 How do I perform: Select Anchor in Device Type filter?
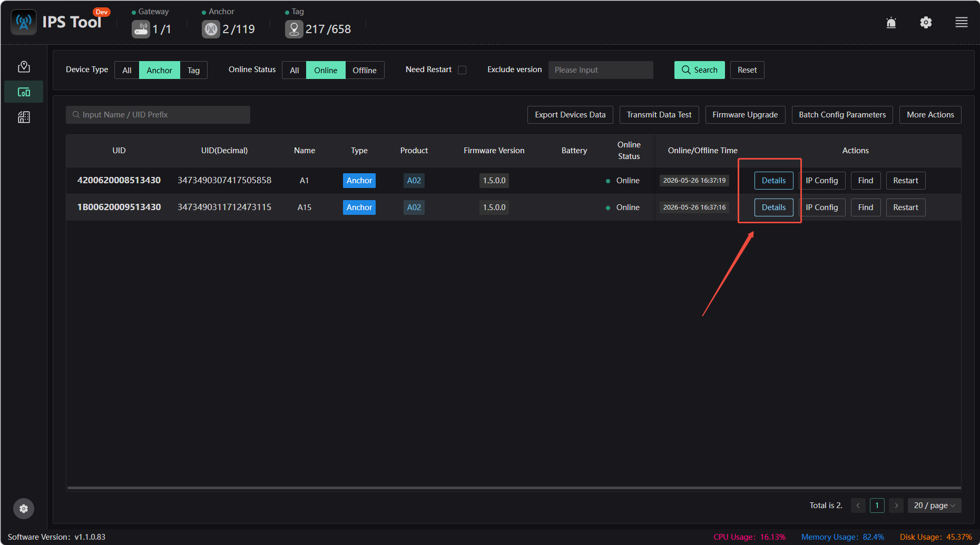[160, 70]
